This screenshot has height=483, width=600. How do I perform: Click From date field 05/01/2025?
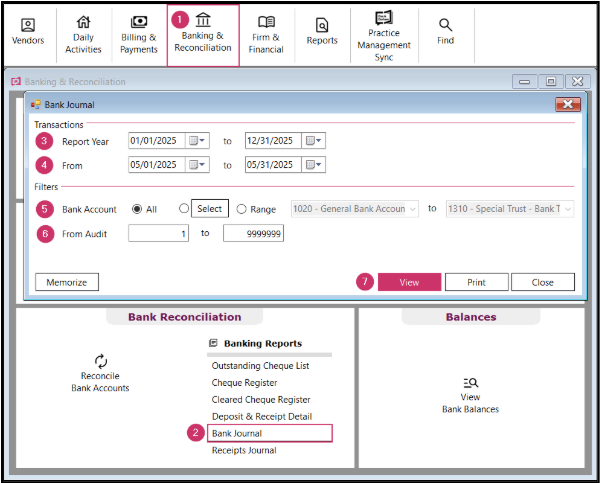click(157, 165)
